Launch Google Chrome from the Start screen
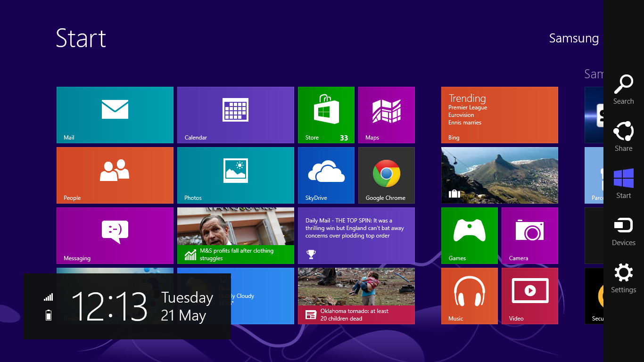 (386, 175)
